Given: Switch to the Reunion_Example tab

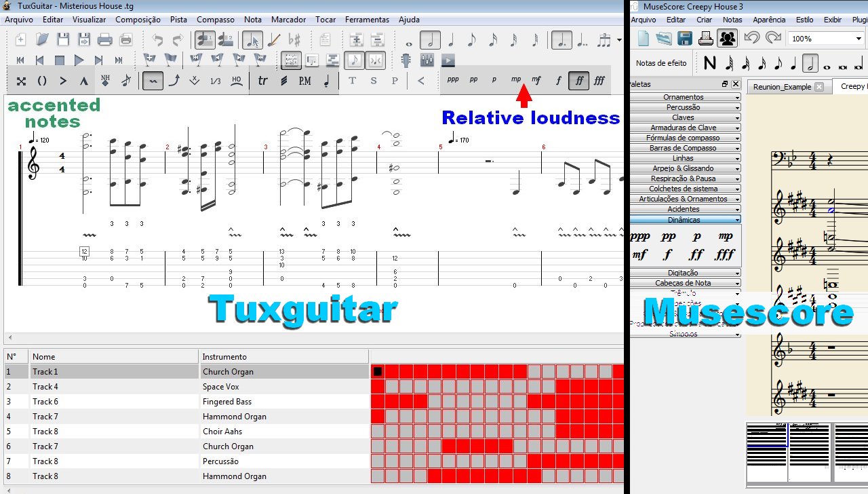Looking at the screenshot, I should (781, 87).
